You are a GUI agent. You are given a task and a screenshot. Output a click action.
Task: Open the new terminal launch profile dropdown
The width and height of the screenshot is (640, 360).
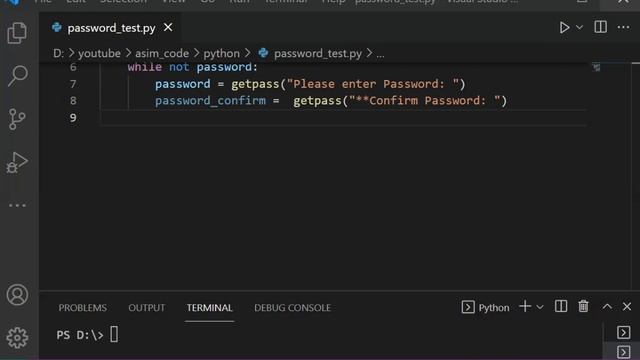click(x=540, y=307)
